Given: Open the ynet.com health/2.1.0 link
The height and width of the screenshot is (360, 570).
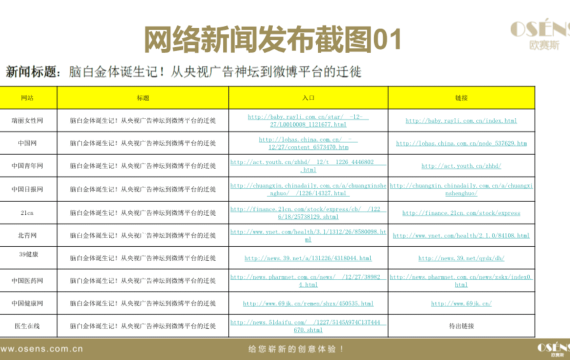Looking at the screenshot, I should pyautogui.click(x=461, y=236).
